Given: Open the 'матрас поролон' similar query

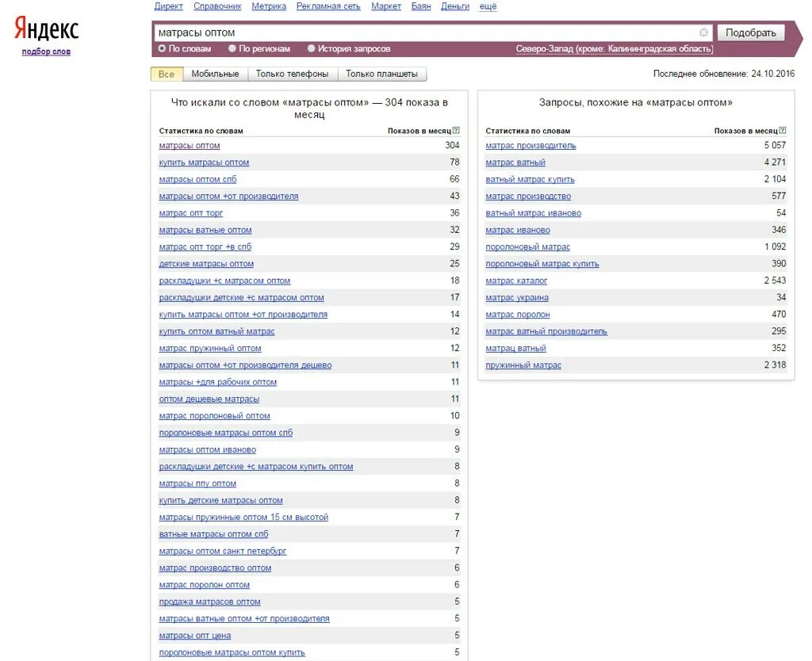Looking at the screenshot, I should (x=518, y=314).
